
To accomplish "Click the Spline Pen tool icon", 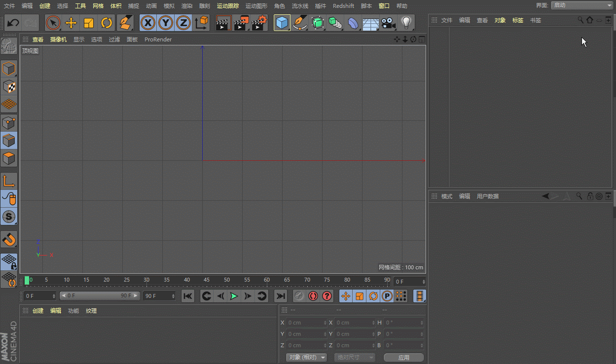I will (299, 23).
